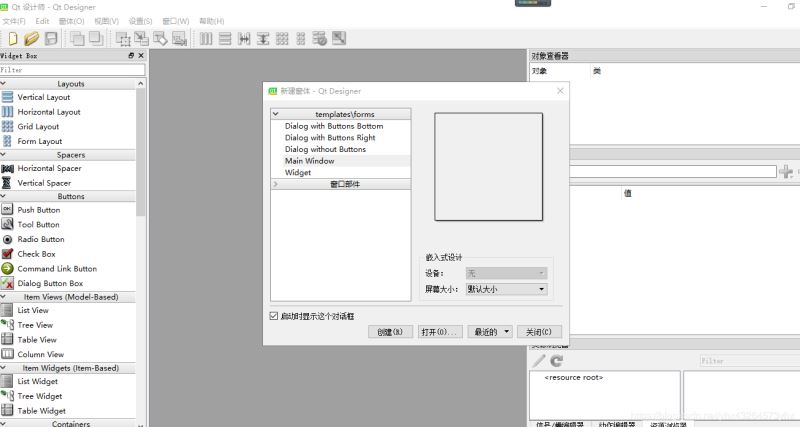800x427 pixels.
Task: Open the 帮助(H) menu
Action: pos(212,21)
